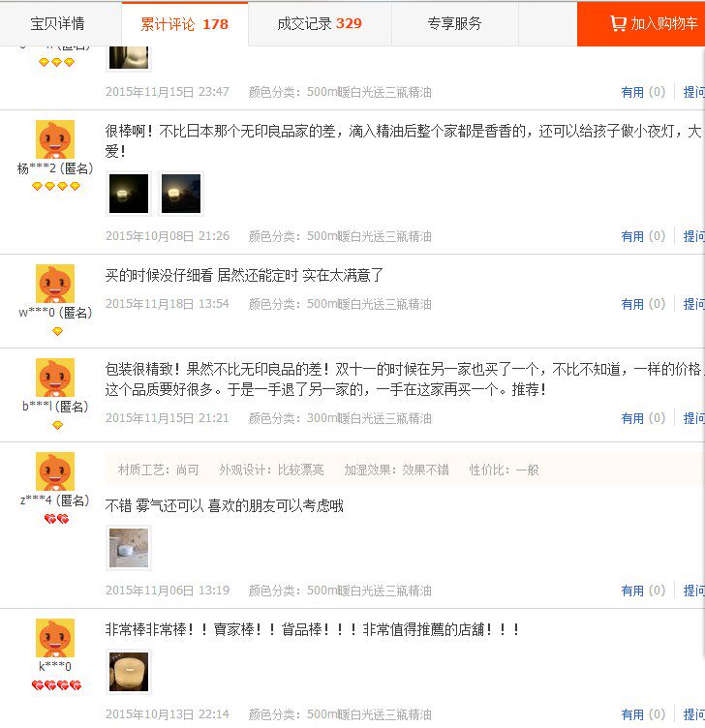Viewport: 705px width, 728px height.
Task: Click avatar icon of reviewer w***0
Action: pyautogui.click(x=55, y=284)
